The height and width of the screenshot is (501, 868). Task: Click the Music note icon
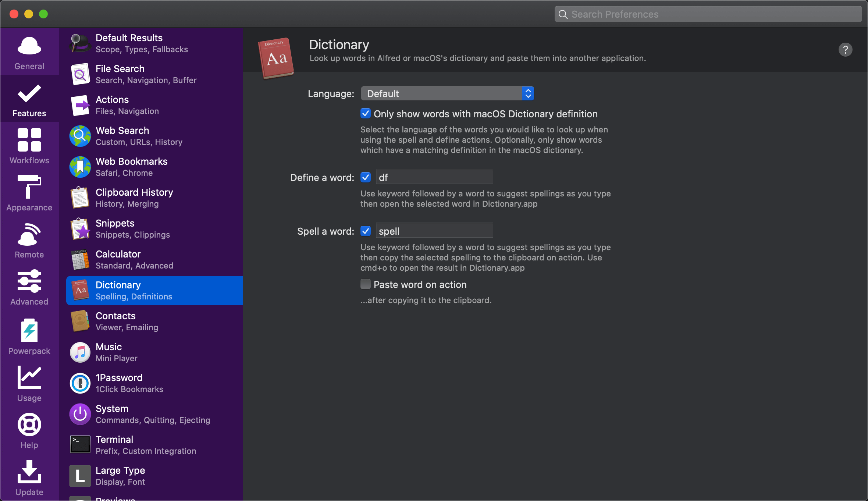(80, 352)
